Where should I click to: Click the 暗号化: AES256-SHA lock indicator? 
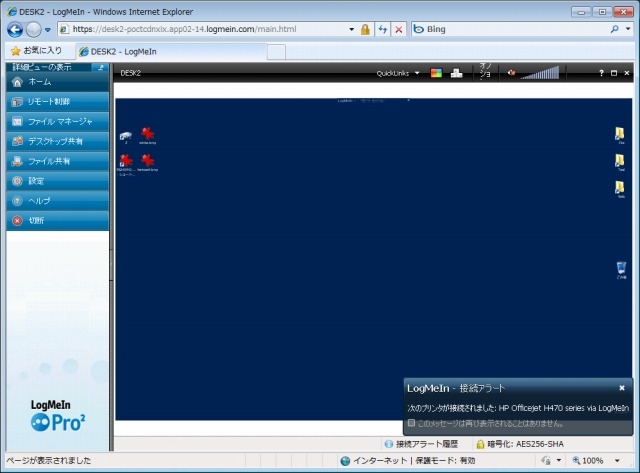[x=520, y=444]
